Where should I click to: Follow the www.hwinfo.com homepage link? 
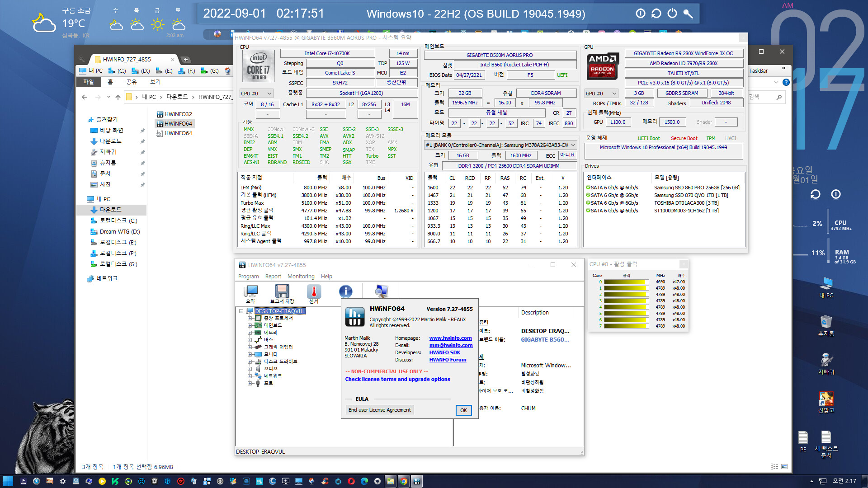pyautogui.click(x=450, y=338)
